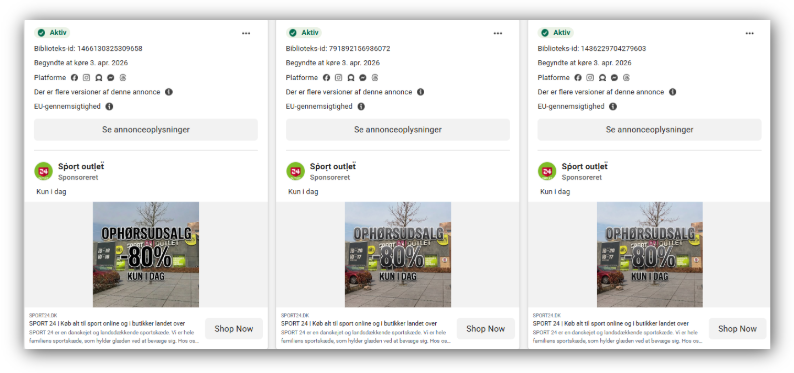Open Sport outlet advertiser name in left card
The height and width of the screenshot is (373, 794).
pos(81,167)
